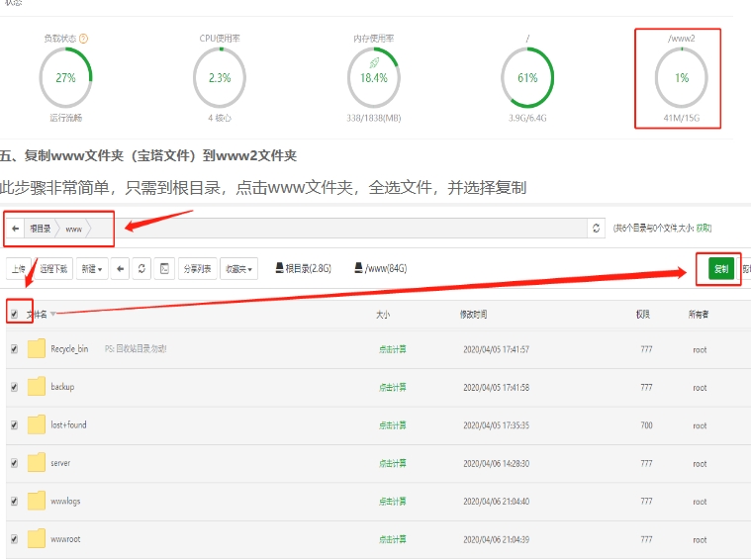Select the www breadcrumb in the path bar

pos(74,229)
